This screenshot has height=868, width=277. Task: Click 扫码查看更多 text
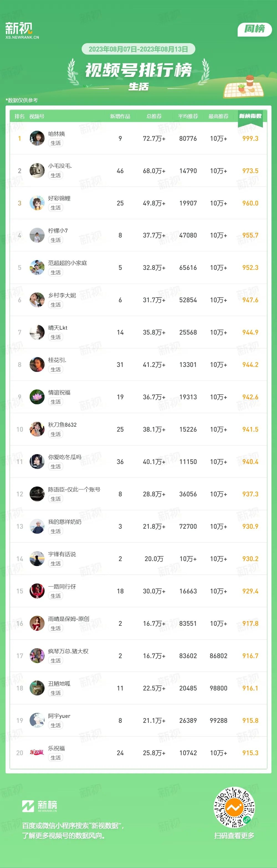(x=234, y=835)
